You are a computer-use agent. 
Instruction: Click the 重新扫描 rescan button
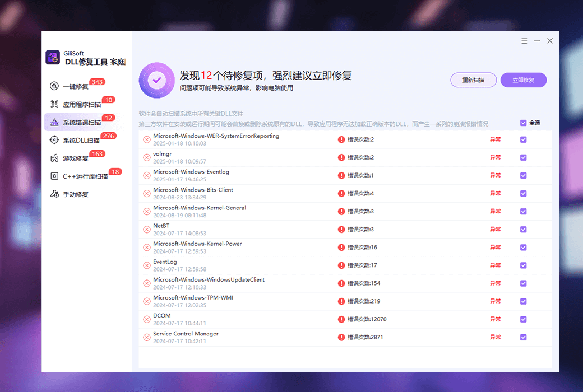coord(473,80)
